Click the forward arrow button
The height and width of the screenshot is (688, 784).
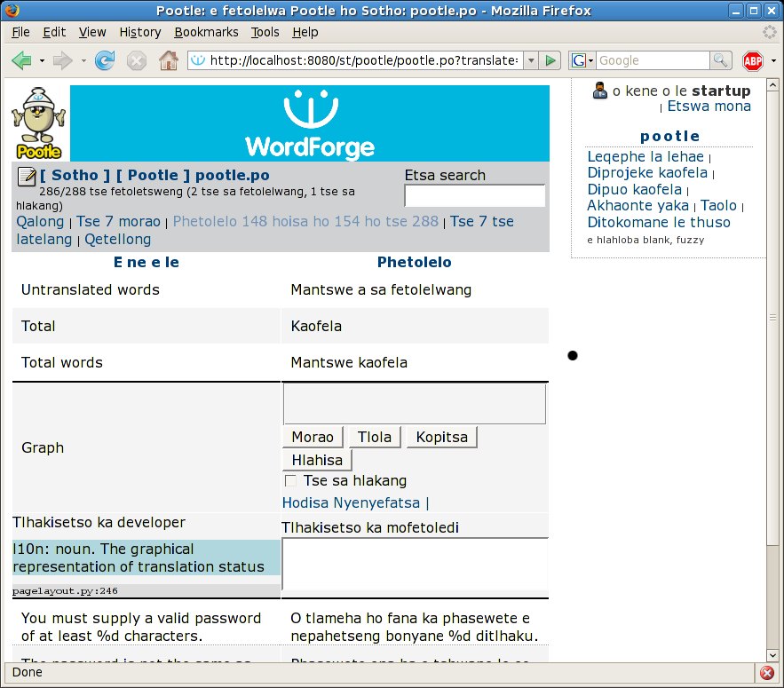click(62, 60)
